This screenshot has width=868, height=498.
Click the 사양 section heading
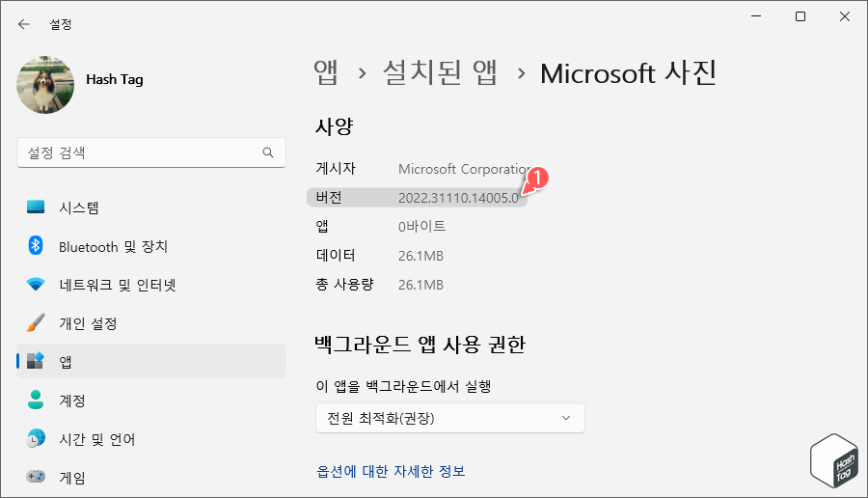(334, 126)
